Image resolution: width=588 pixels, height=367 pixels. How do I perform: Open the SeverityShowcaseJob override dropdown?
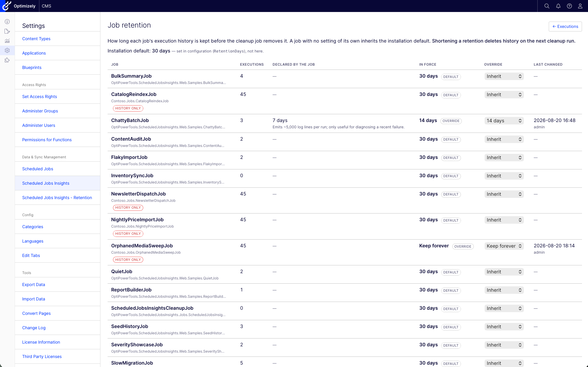(504, 345)
